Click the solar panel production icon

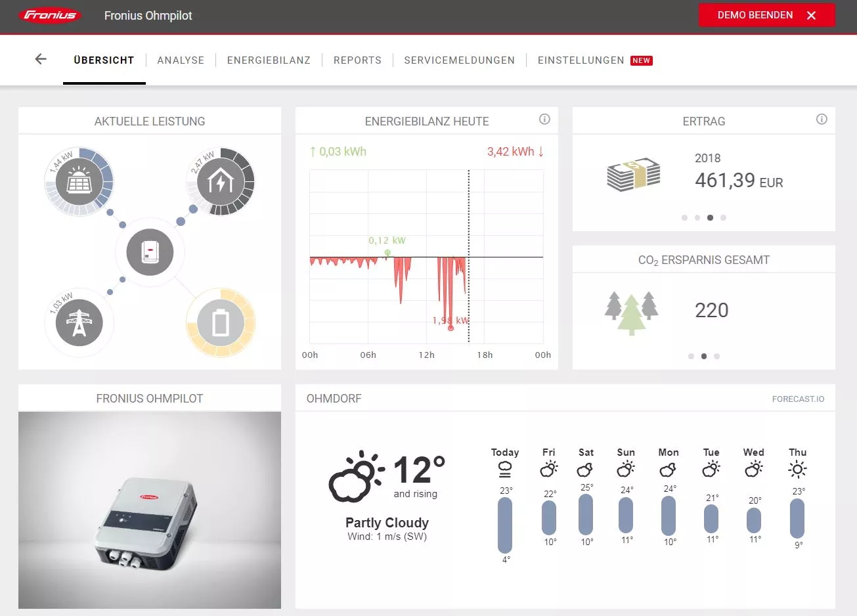79,182
